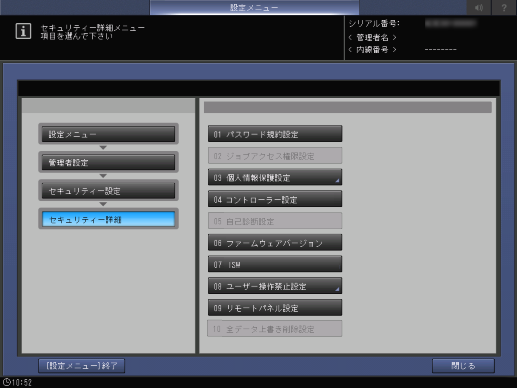This screenshot has height=388, width=517.
Task: Open 08 ユーザー操作禁止設定
Action: click(275, 286)
